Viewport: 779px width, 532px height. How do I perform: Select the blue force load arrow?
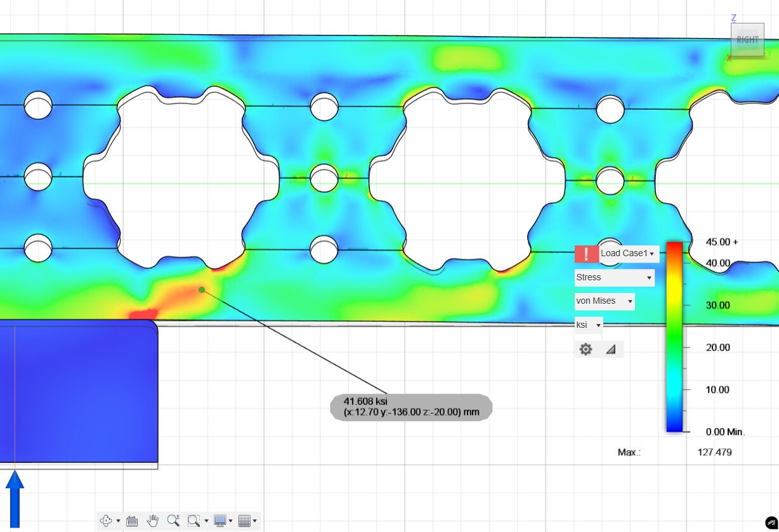tap(15, 498)
